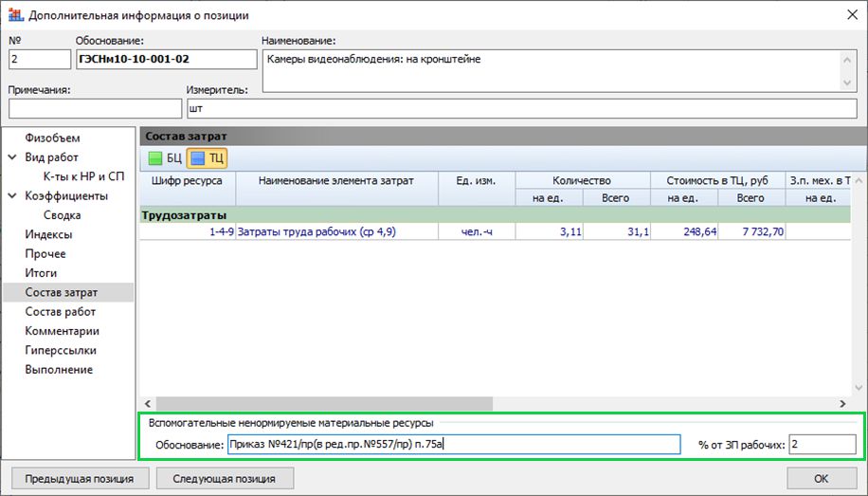Select Сводка in the tree
The image size is (868, 496).
(x=62, y=215)
